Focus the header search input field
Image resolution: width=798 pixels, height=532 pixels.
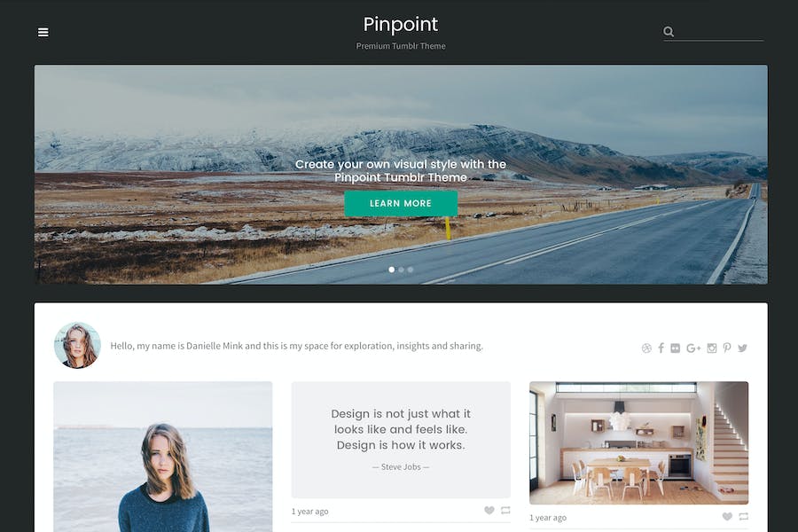[x=721, y=32]
